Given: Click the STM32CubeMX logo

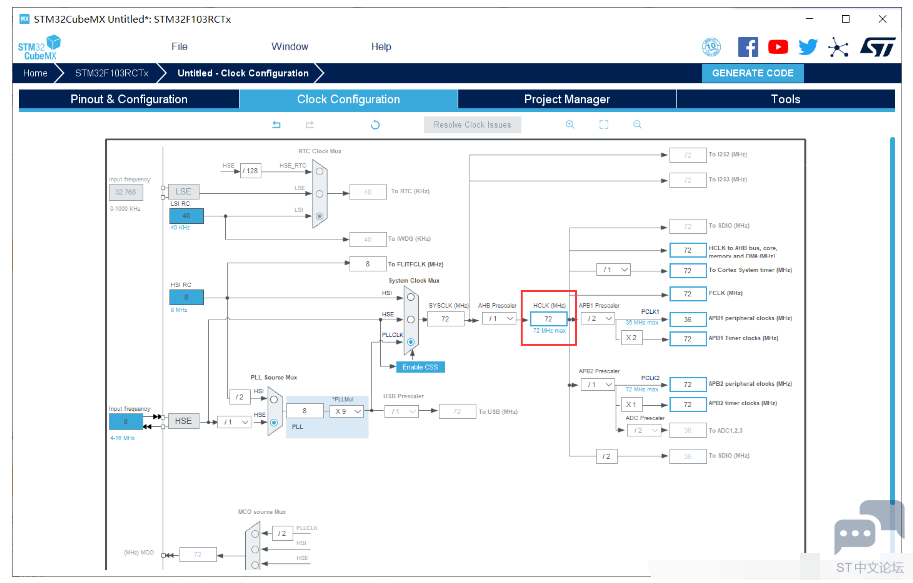Looking at the screenshot, I should [39, 47].
